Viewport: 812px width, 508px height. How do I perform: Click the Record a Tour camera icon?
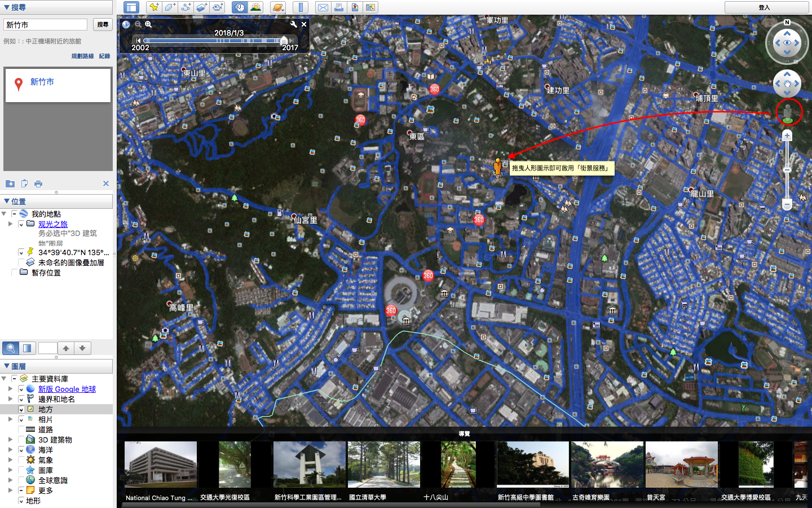218,7
